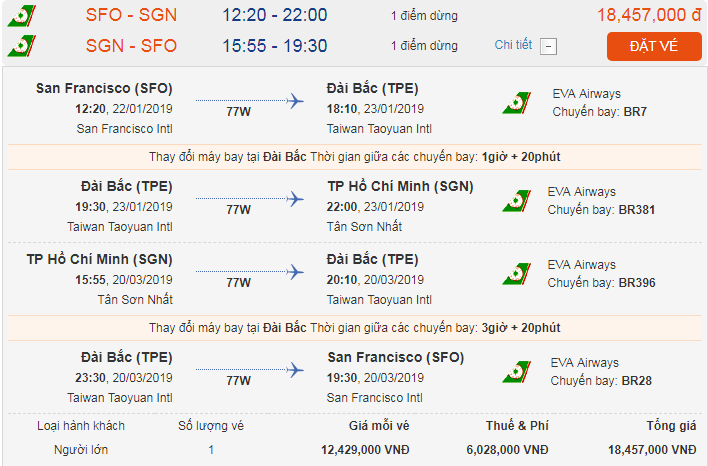Click the flight number BR7

tap(635, 112)
